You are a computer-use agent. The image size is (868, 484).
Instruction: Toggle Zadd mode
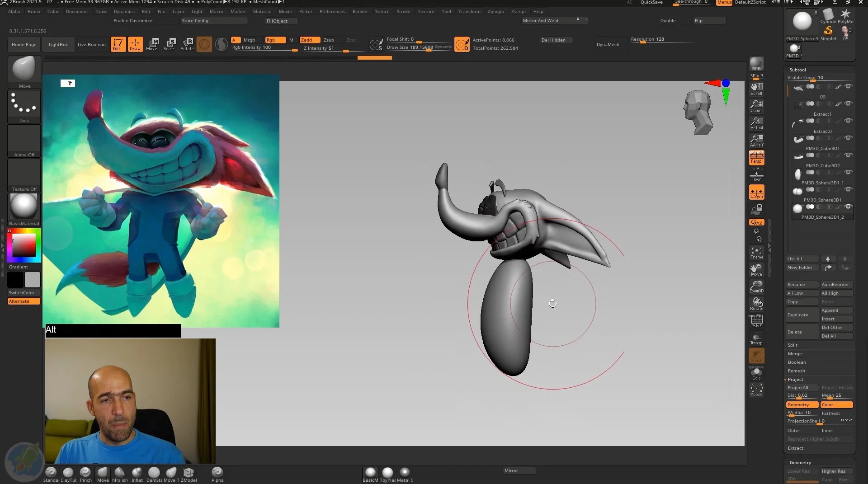(310, 40)
